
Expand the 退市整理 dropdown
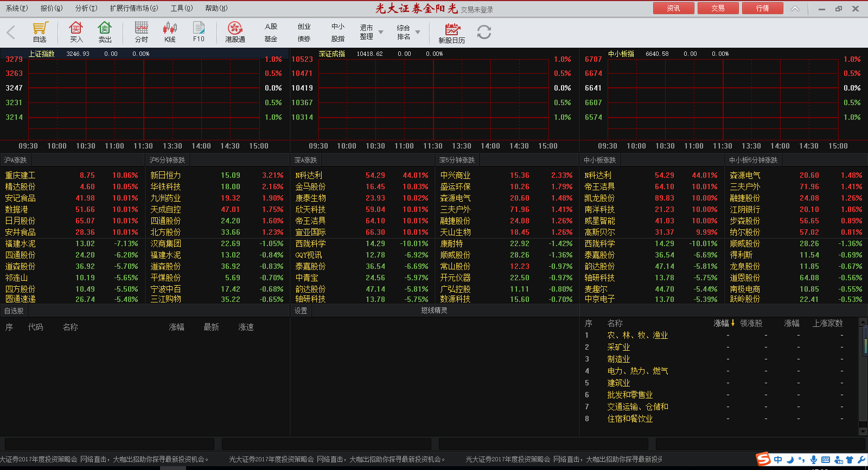click(x=381, y=33)
